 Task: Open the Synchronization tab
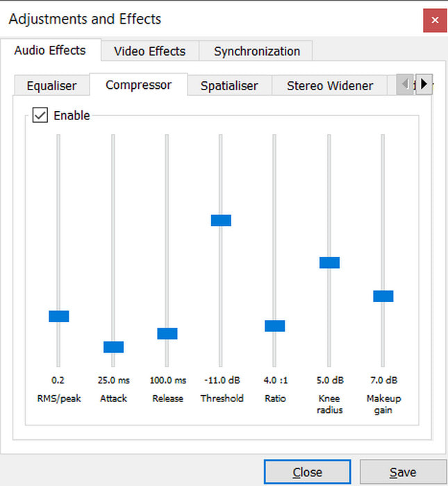point(256,51)
